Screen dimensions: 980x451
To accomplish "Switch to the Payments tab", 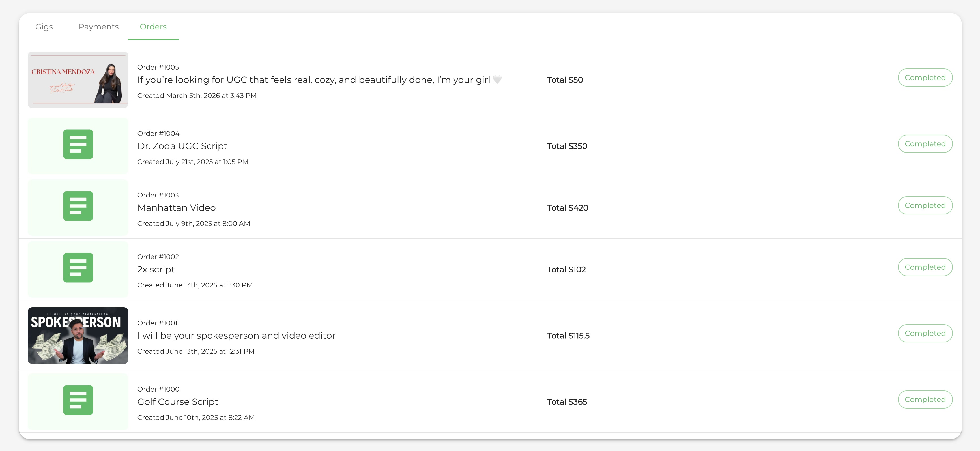I will click(98, 27).
